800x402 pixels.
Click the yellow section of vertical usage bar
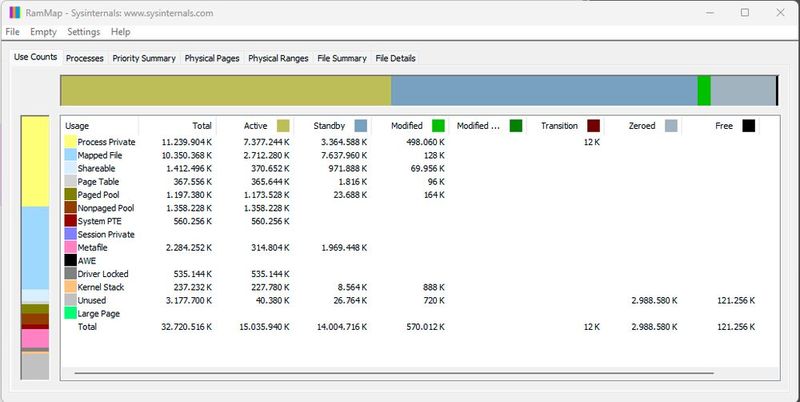pyautogui.click(x=35, y=162)
